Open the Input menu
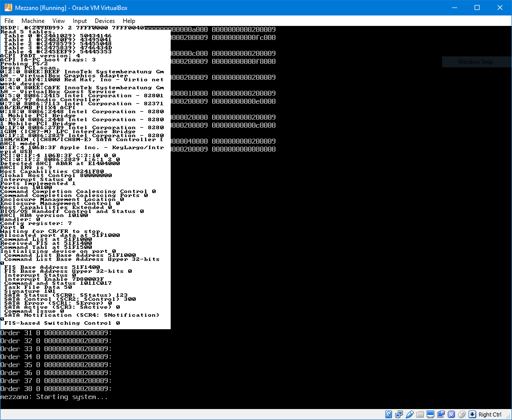This screenshot has height=420, width=512. pyautogui.click(x=80, y=21)
